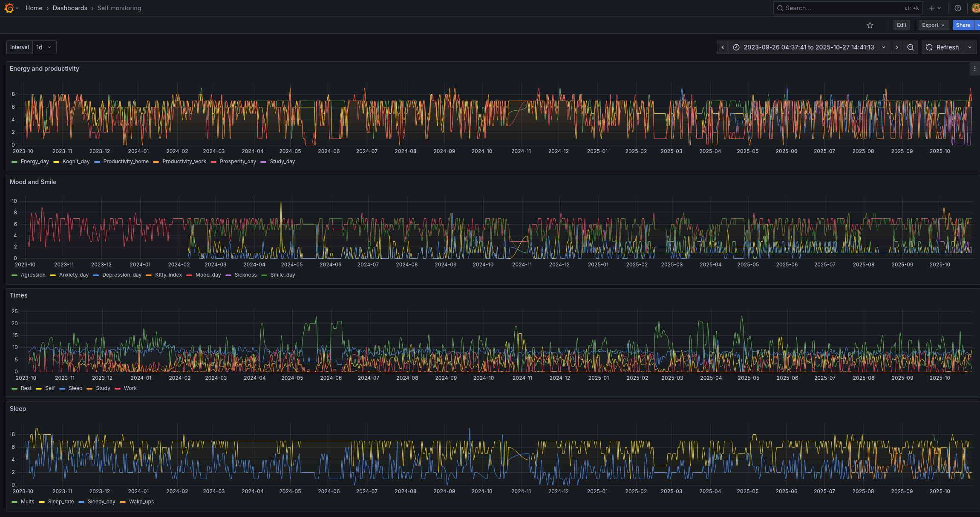Toggle the Sleep_rate series visibility
The image size is (980, 517).
coord(61,502)
